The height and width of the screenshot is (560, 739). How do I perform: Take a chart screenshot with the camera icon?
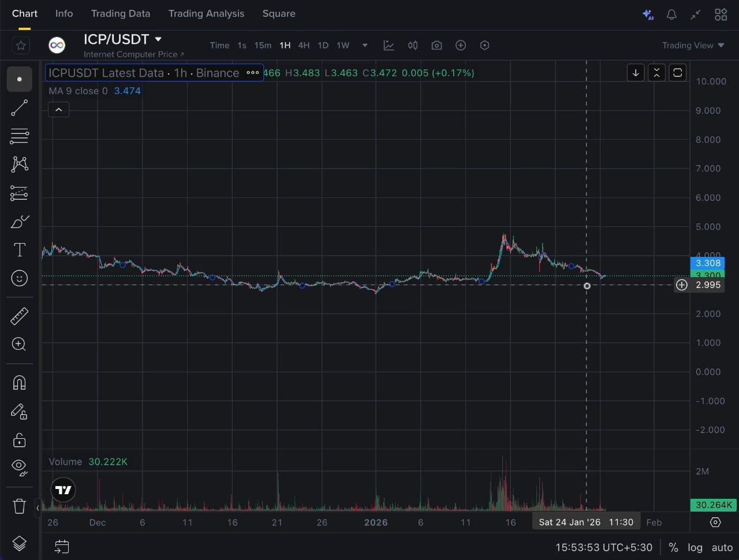436,45
